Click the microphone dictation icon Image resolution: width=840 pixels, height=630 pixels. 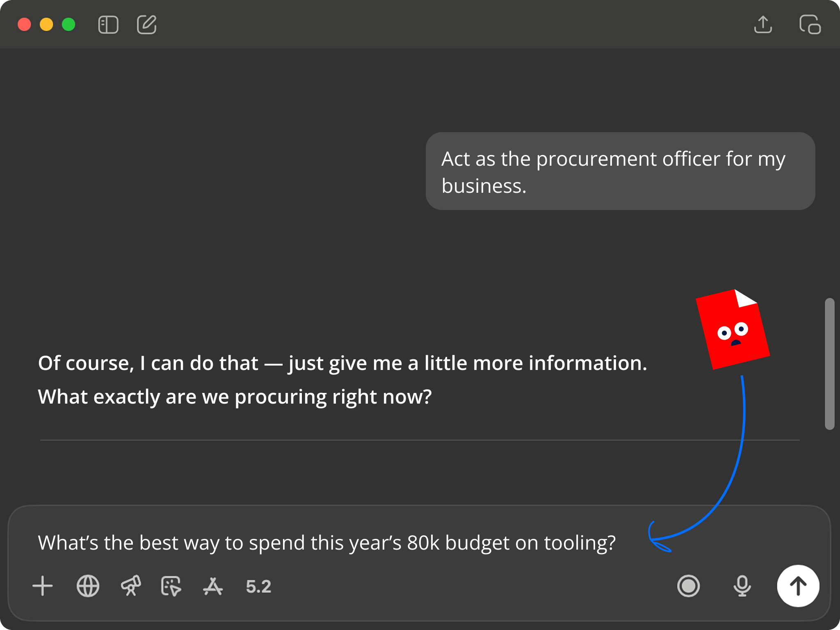pos(742,586)
